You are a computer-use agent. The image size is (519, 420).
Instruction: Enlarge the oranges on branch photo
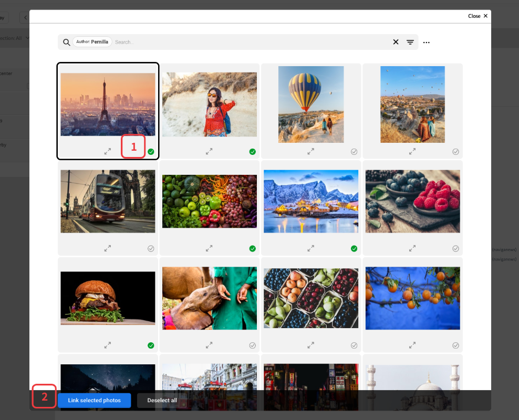click(x=412, y=345)
